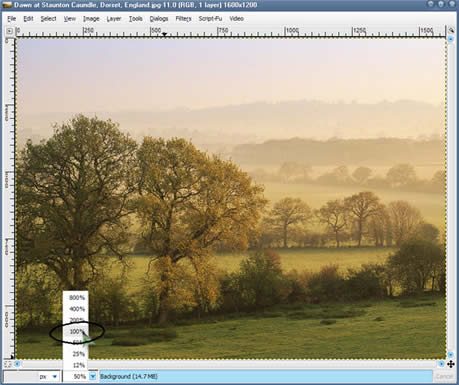Image resolution: width=459 pixels, height=385 pixels.
Task: Click the horizontal scrollbar right arrow
Action: pyautogui.click(x=442, y=364)
